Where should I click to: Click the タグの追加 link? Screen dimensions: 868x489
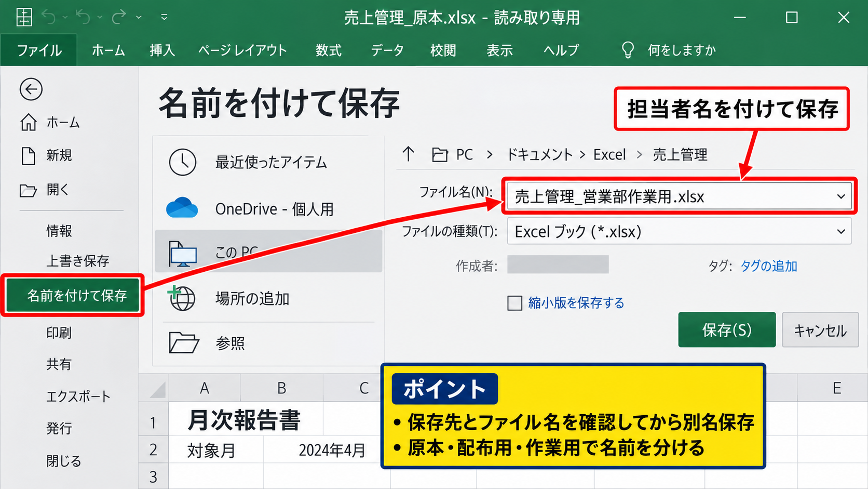pyautogui.click(x=768, y=266)
